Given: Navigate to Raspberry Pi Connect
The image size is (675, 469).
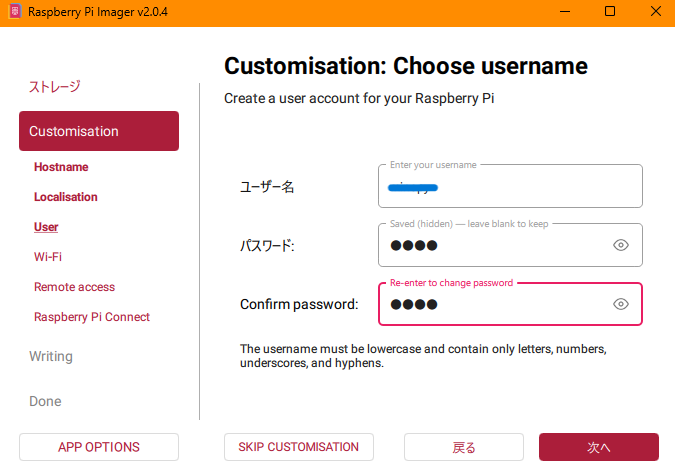Looking at the screenshot, I should (x=92, y=317).
